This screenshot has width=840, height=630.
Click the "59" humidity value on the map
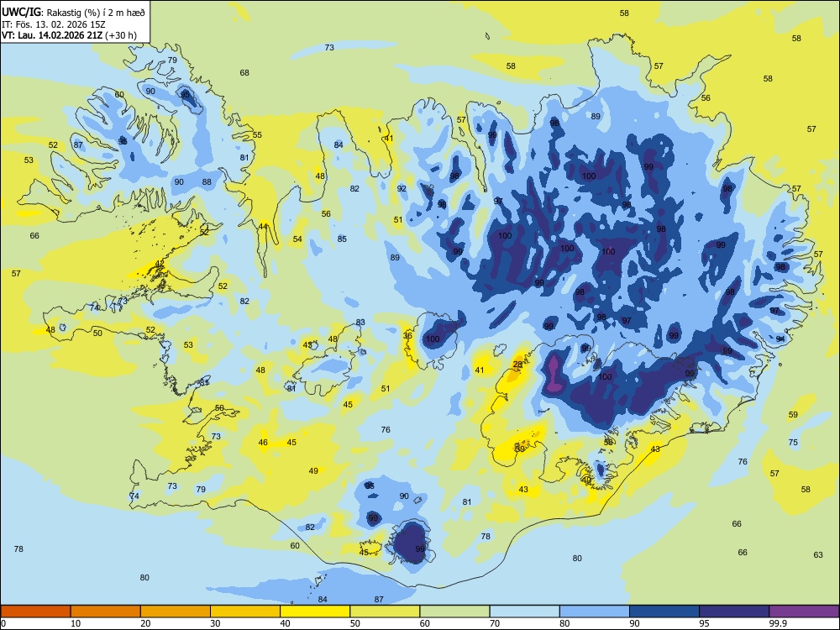pyautogui.click(x=793, y=414)
